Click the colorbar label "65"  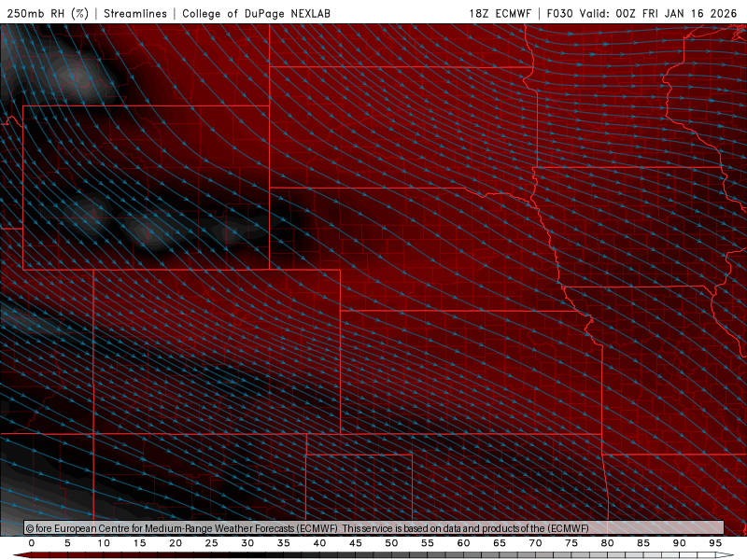coord(500,543)
